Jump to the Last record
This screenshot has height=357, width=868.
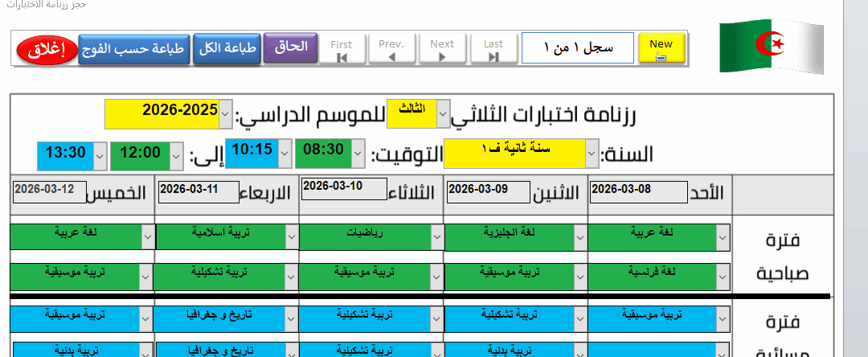point(493,49)
